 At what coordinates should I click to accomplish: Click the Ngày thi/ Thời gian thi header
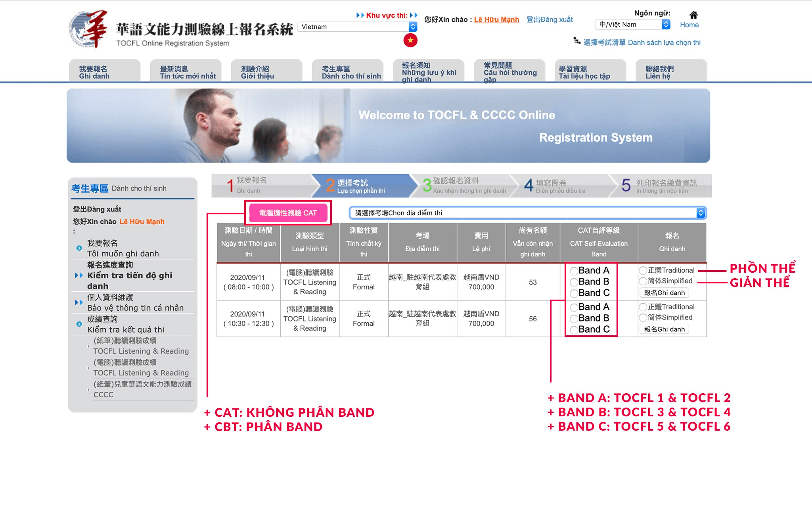(249, 242)
